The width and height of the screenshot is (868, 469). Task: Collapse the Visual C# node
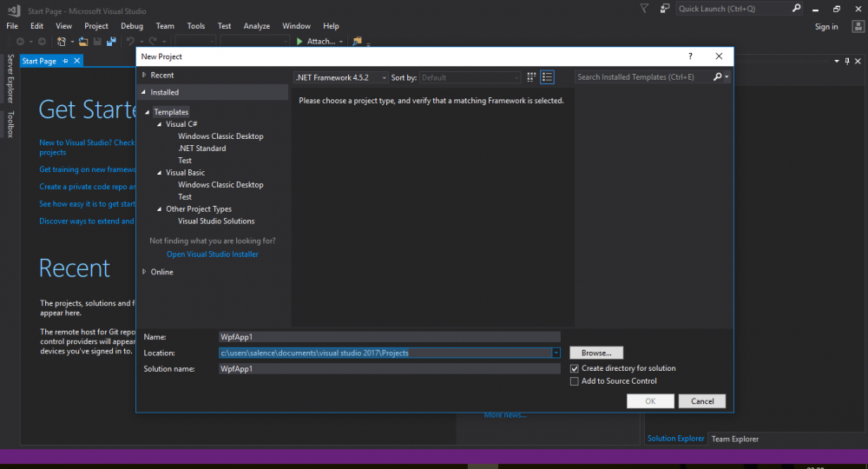(x=160, y=124)
